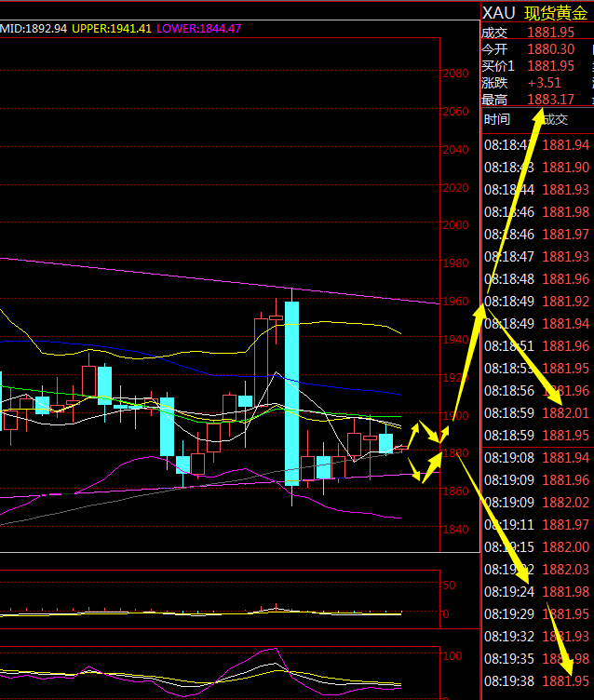Click the MID:1892.94 indicator label
The image size is (594, 700).
point(34,29)
